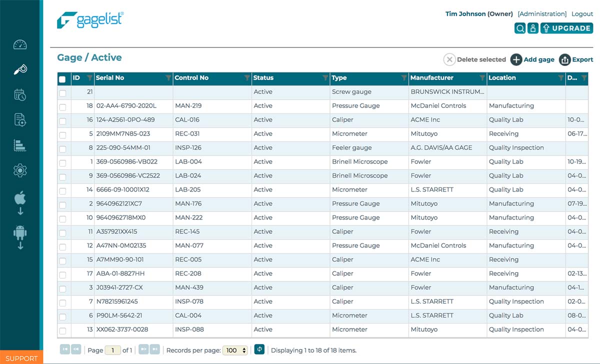Open the user profile icon near Upgrade
This screenshot has width=600, height=364.
click(533, 28)
